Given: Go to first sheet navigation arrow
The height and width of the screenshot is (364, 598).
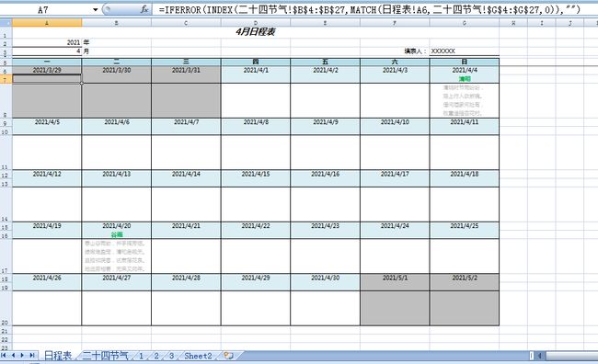Looking at the screenshot, I should click(4, 355).
